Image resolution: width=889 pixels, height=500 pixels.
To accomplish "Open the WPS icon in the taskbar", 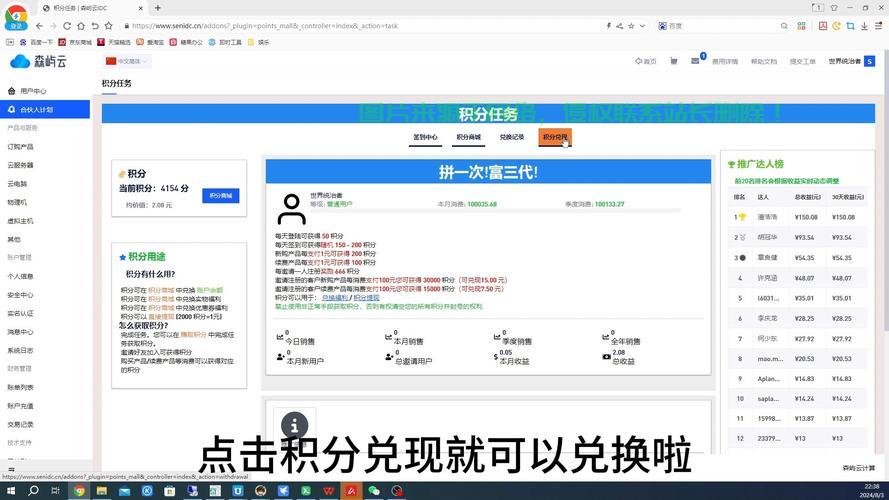I will [328, 491].
